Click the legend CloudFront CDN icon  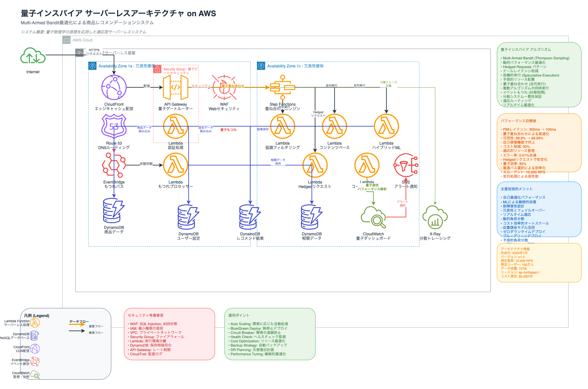pos(35,348)
